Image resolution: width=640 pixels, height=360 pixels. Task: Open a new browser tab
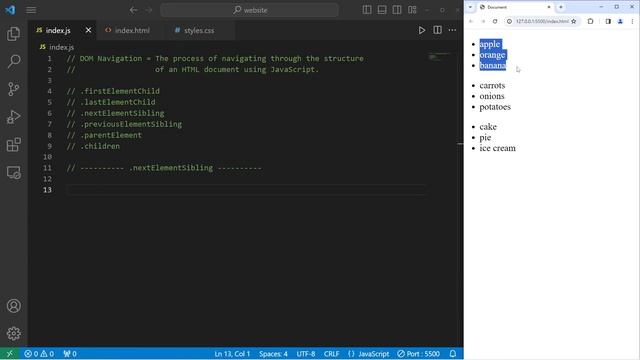point(561,7)
